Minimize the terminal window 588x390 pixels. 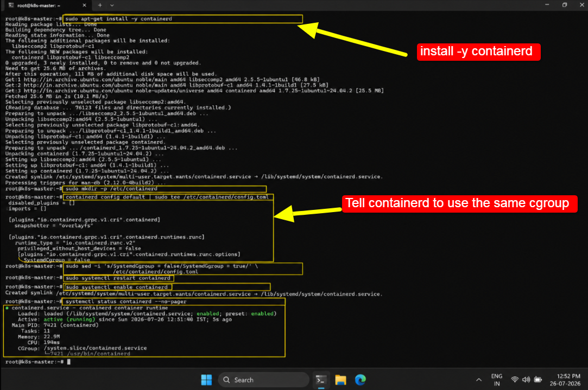click(x=547, y=5)
